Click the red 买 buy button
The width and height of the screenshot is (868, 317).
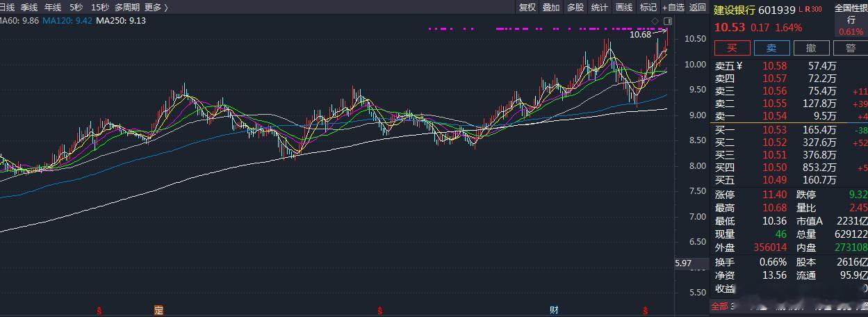732,48
